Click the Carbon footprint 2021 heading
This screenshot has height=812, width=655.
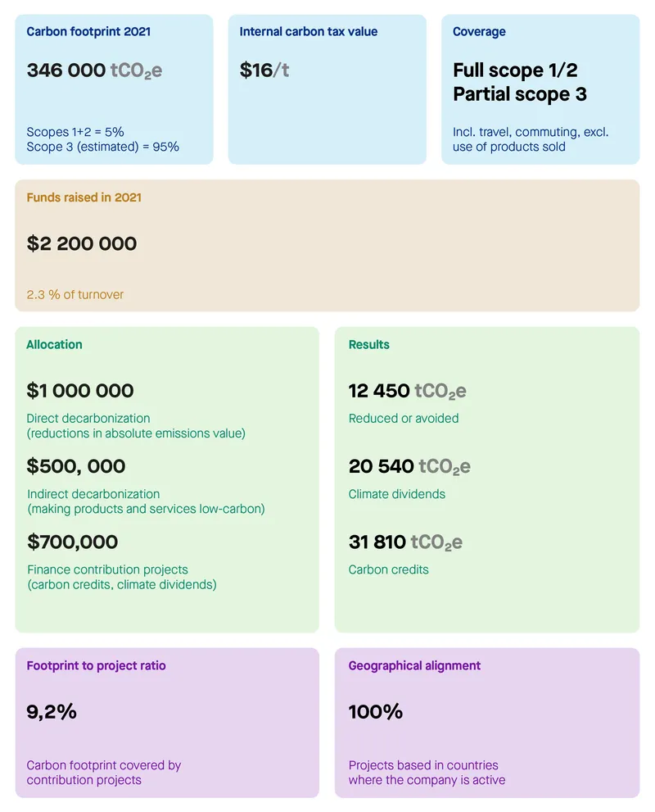88,32
